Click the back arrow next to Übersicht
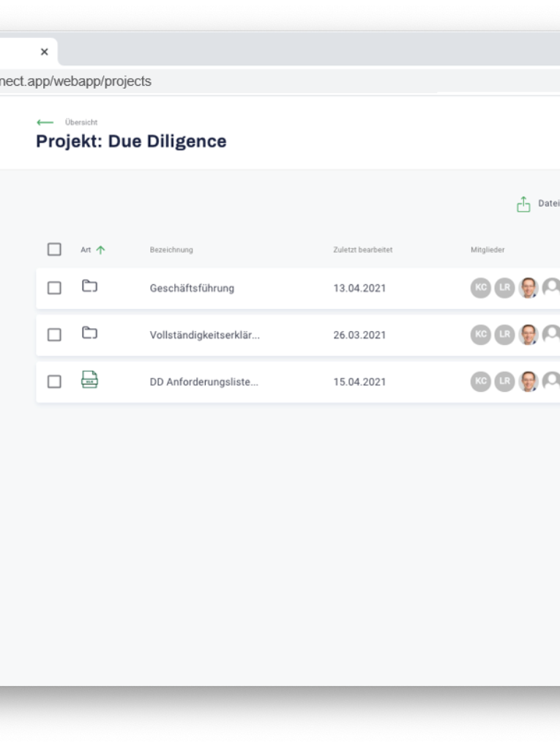The width and height of the screenshot is (560, 747). tap(45, 122)
